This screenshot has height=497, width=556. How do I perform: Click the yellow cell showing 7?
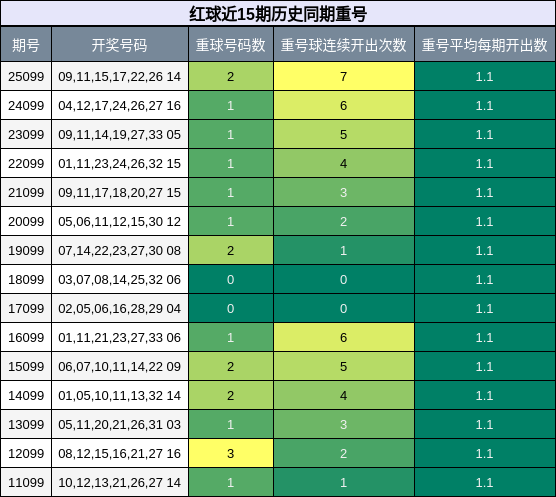tap(344, 77)
